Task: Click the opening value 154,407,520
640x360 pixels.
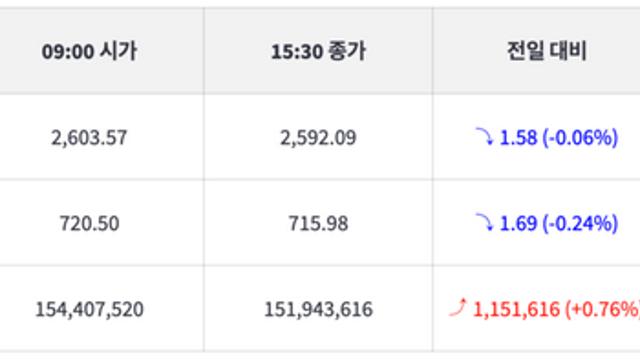Action: tap(89, 309)
